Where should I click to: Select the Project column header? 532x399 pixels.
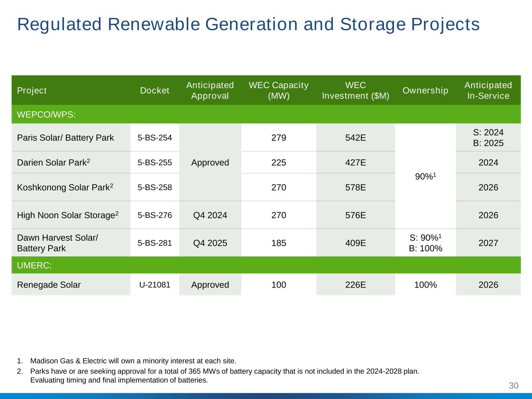[32, 90]
